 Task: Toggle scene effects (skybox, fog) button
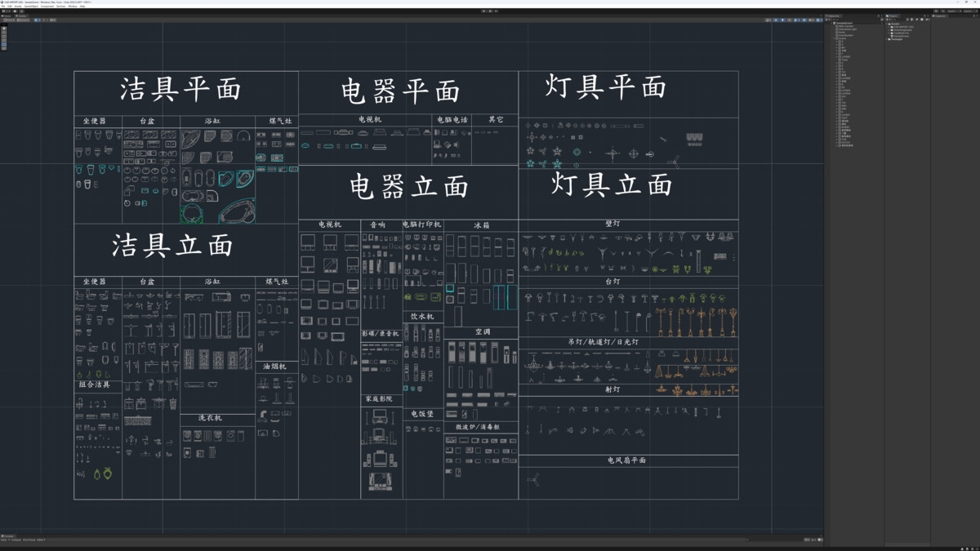click(795, 20)
